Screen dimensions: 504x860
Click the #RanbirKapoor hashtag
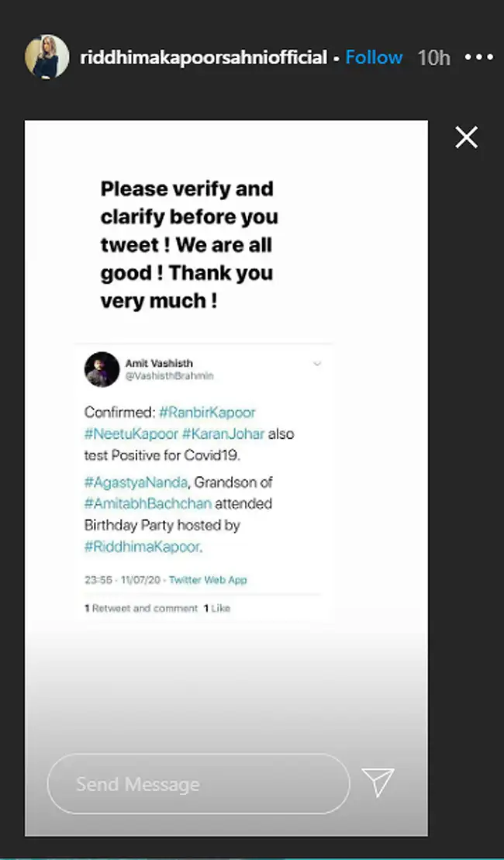(207, 412)
